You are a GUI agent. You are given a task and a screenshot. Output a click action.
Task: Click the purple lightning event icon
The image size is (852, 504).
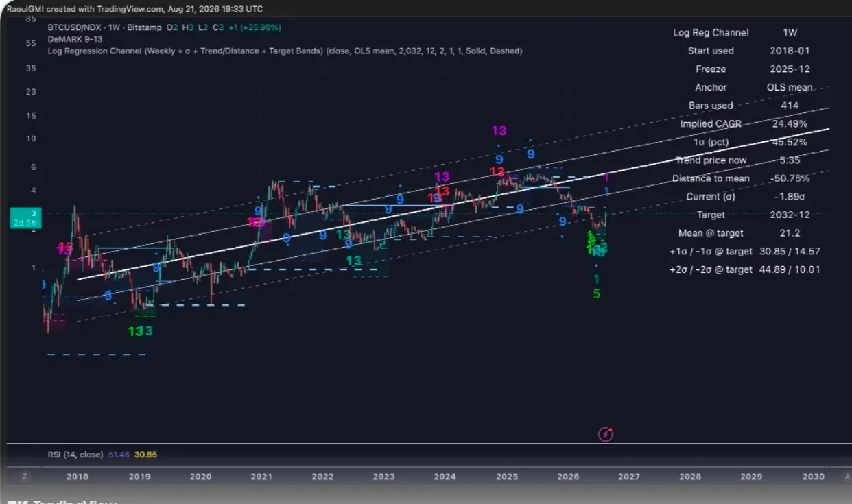pos(606,433)
